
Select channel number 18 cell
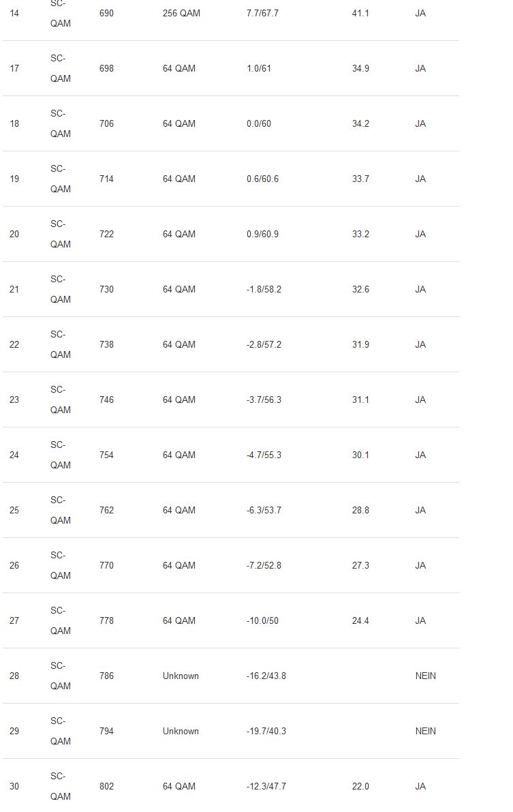pos(14,123)
